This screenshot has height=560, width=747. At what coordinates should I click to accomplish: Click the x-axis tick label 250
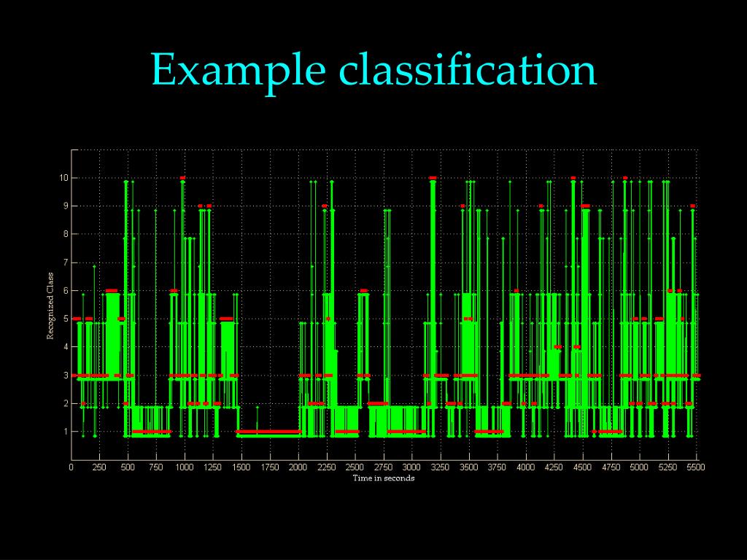coord(99,467)
